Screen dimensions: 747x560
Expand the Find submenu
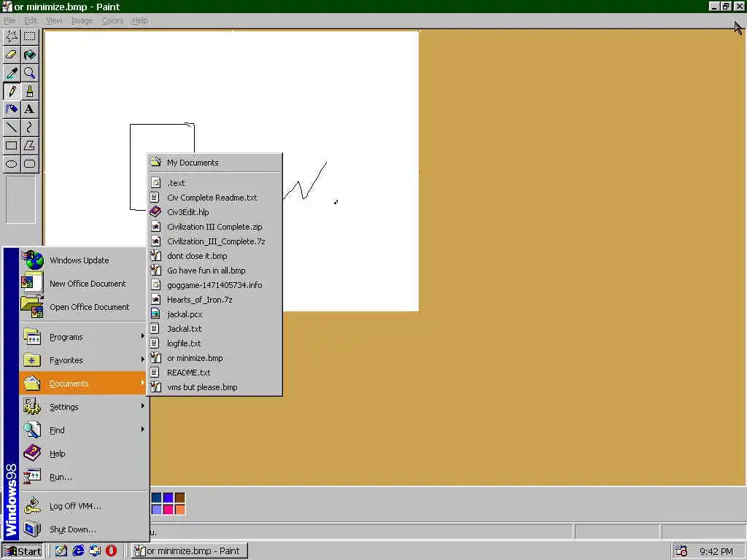83,430
